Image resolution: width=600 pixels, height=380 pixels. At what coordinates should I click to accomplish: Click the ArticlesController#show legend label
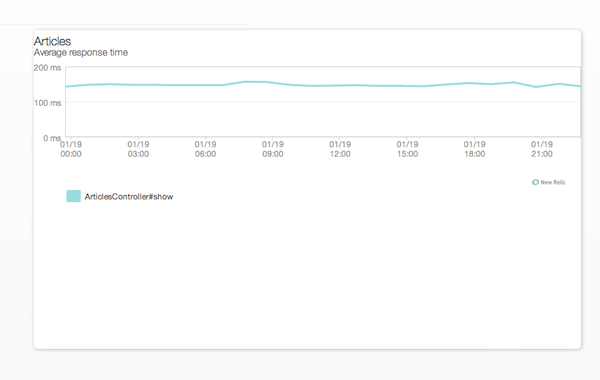129,197
